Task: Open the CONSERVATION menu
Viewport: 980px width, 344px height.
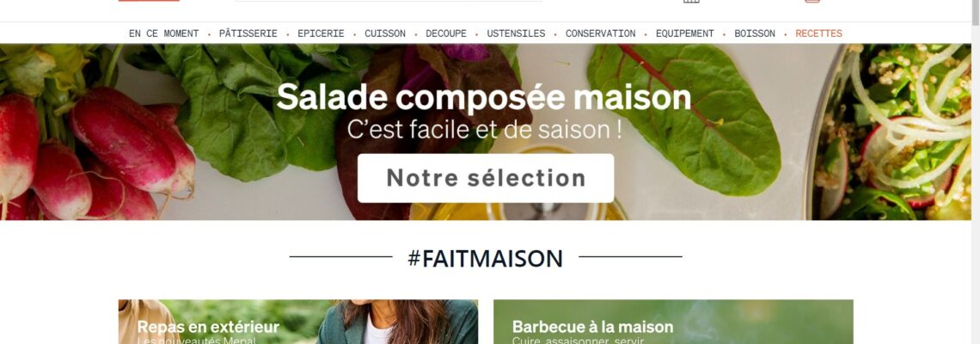Action: [x=601, y=34]
